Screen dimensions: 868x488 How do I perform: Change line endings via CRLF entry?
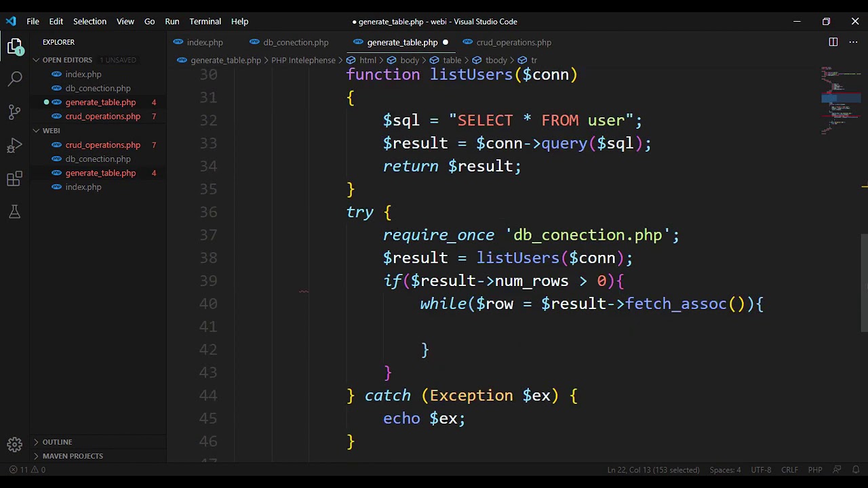[x=789, y=470]
